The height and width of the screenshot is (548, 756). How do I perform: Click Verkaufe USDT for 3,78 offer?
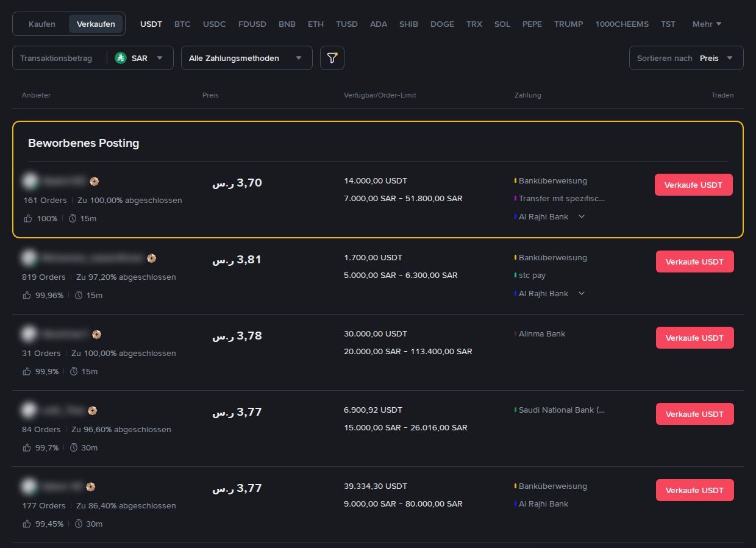(695, 338)
